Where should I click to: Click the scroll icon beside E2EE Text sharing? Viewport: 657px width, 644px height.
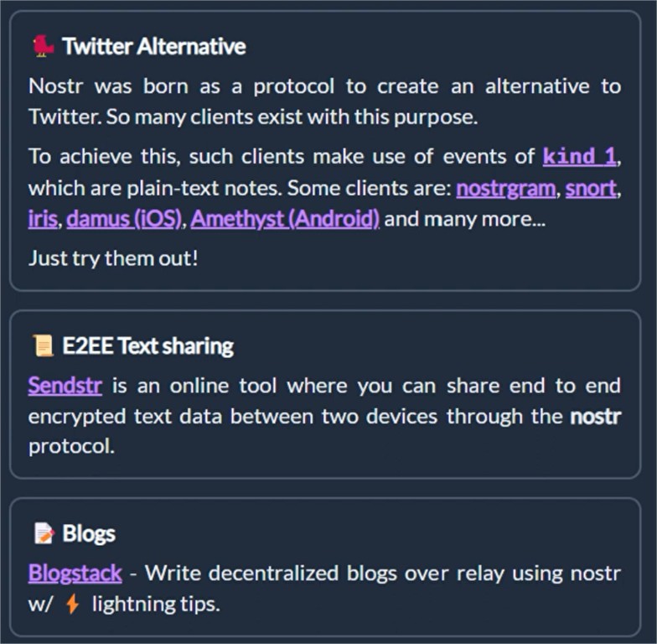point(44,345)
